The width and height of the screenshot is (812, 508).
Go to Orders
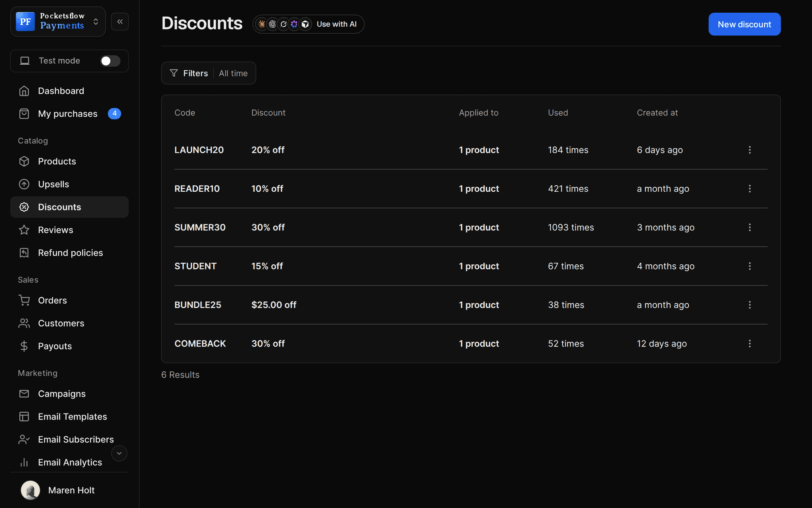tap(69, 300)
